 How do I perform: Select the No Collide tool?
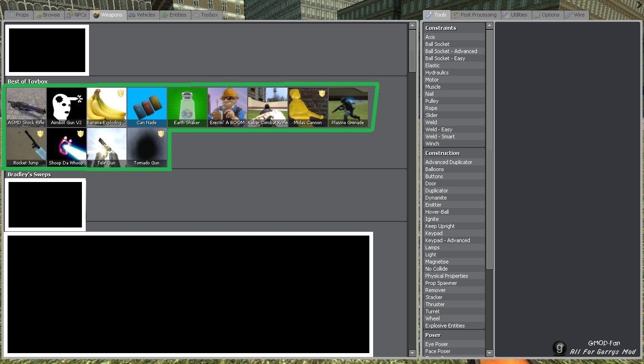(454, 269)
